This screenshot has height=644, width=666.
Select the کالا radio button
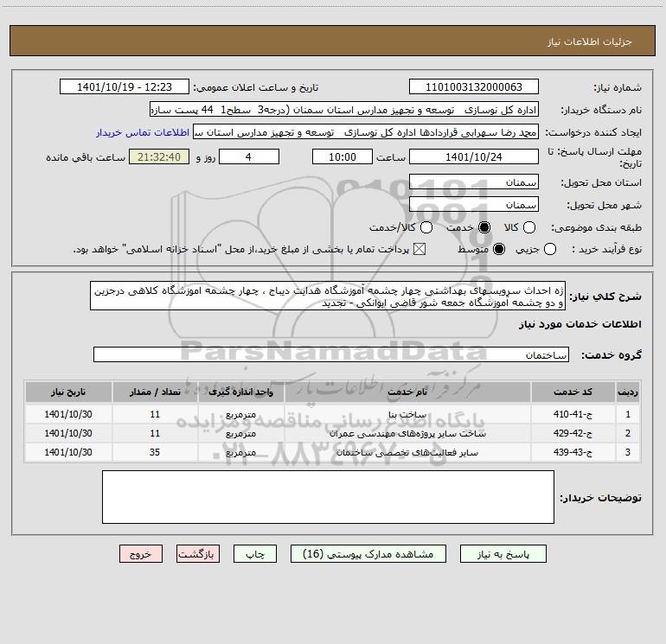tap(528, 227)
